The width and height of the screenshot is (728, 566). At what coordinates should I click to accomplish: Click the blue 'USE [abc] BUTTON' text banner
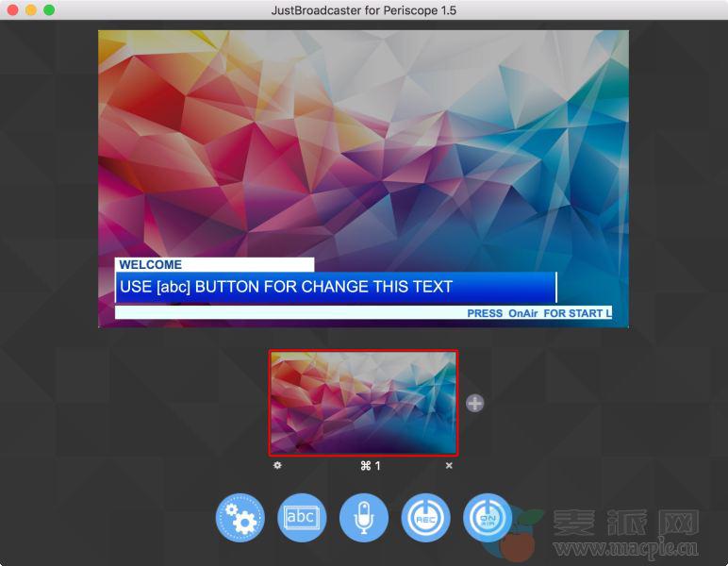[336, 287]
